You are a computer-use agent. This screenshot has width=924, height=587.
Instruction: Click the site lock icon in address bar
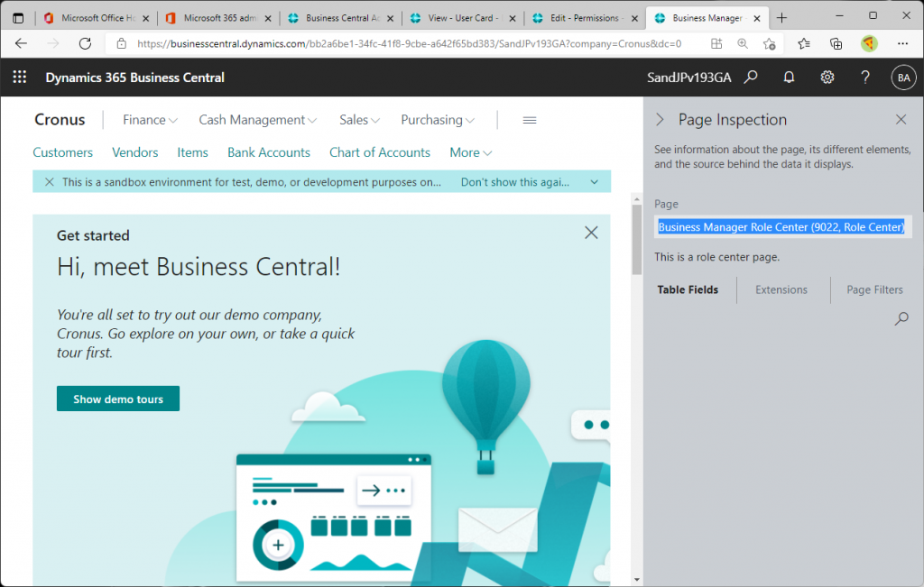(x=122, y=43)
